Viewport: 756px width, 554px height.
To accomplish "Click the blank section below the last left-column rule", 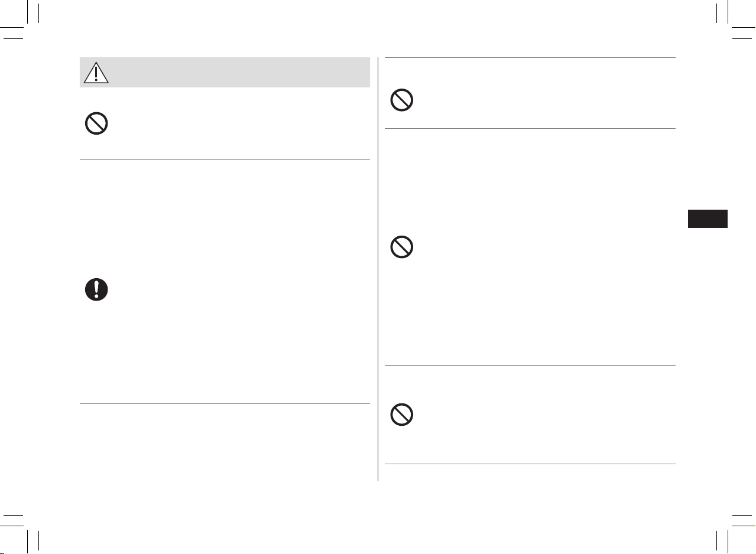I will pyautogui.click(x=225, y=443).
